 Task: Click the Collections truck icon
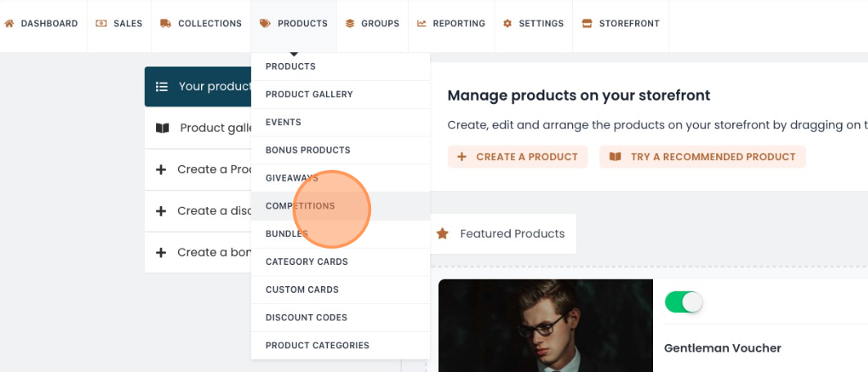coord(166,24)
